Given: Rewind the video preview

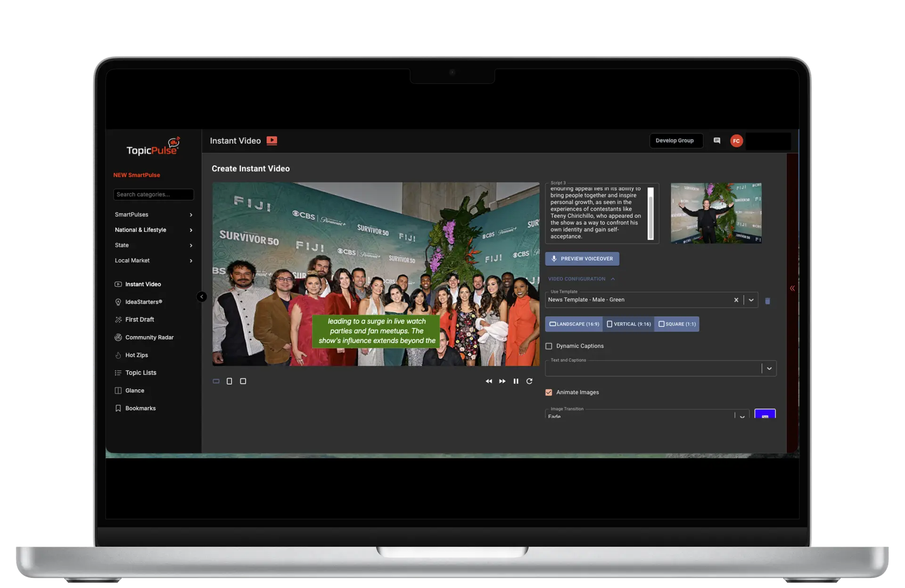Looking at the screenshot, I should (x=489, y=381).
